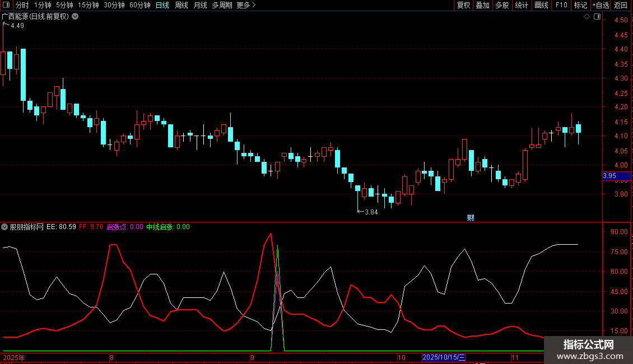Image resolution: width=633 pixels, height=364 pixels.
Task: Click the diamond icon on chart header
Action: click(x=587, y=17)
